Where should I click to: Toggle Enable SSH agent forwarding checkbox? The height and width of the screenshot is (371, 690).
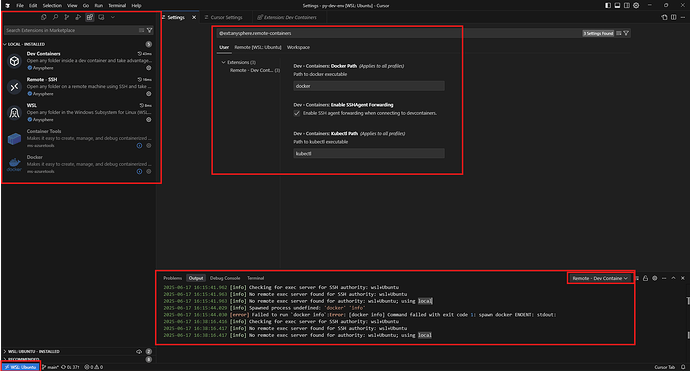pyautogui.click(x=297, y=113)
